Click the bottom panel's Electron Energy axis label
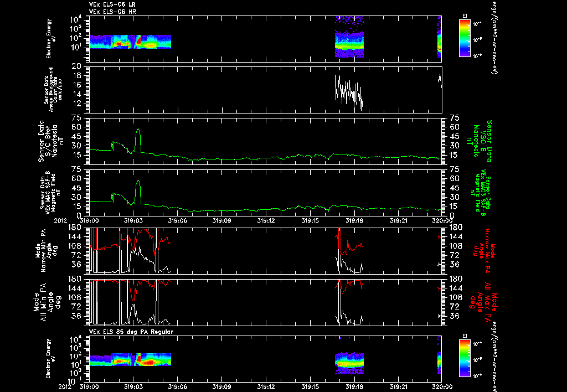This screenshot has height=392, width=567. pyautogui.click(x=51, y=359)
